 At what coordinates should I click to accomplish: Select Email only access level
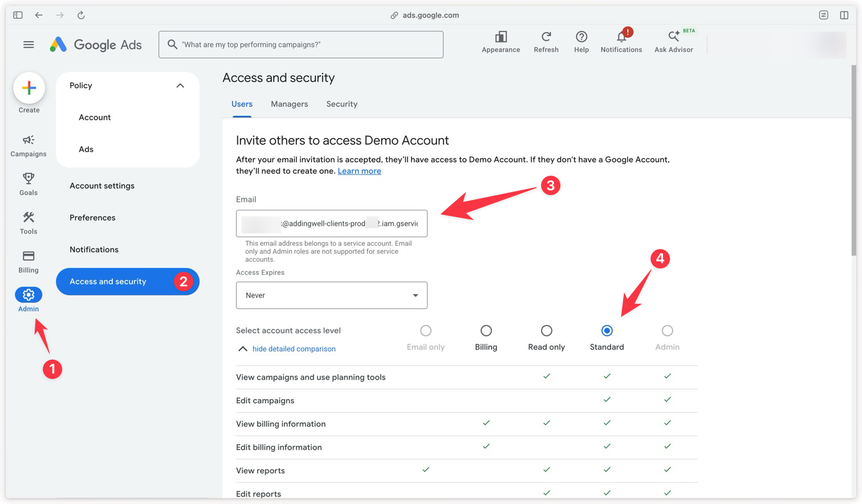426,331
